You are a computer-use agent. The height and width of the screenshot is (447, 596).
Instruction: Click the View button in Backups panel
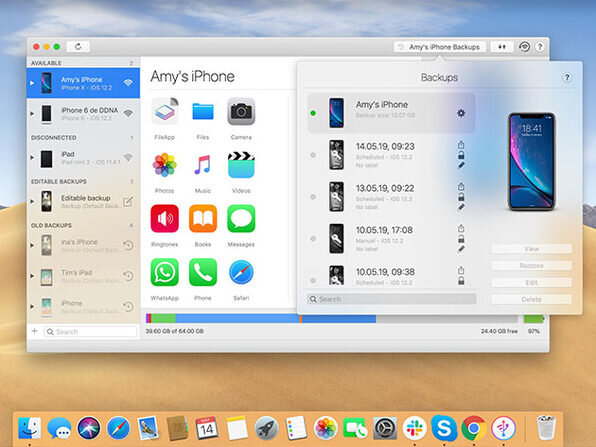[x=531, y=249]
